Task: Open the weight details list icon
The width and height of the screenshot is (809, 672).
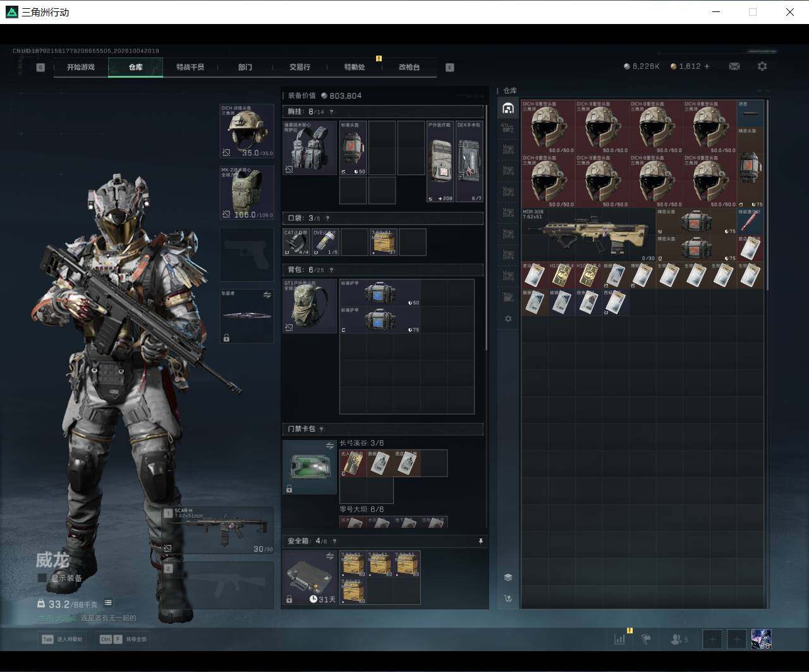Action: [x=108, y=603]
